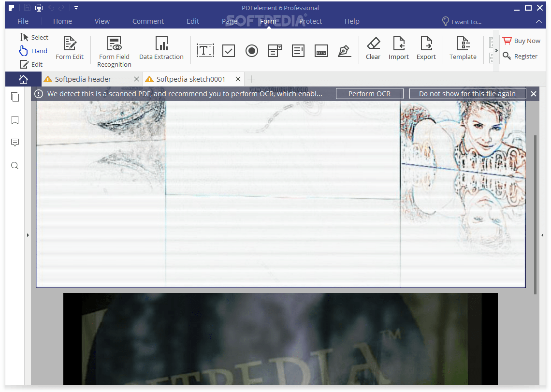Viewport: 551px width, 392px height.
Task: Select the Select tool
Action: pos(34,37)
